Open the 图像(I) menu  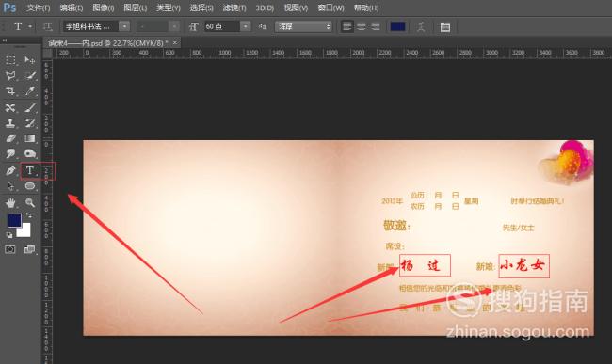click(103, 8)
